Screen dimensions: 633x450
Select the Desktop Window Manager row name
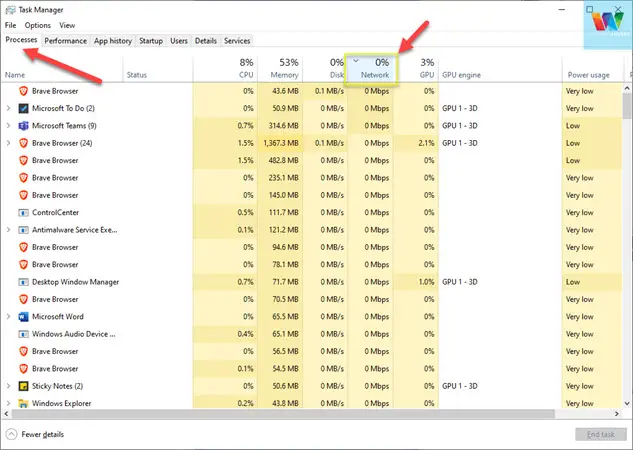75,282
